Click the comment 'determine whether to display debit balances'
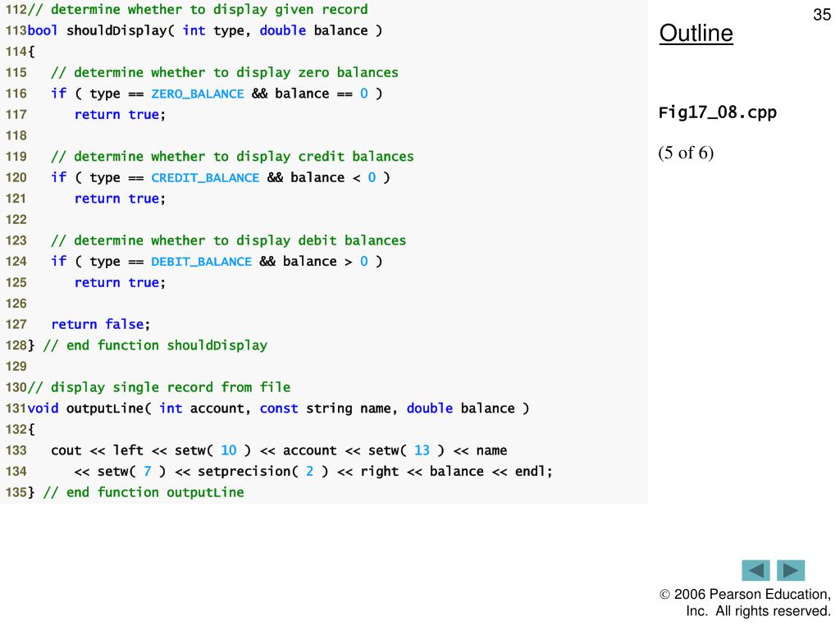This screenshot has height=630, width=840. tap(229, 240)
